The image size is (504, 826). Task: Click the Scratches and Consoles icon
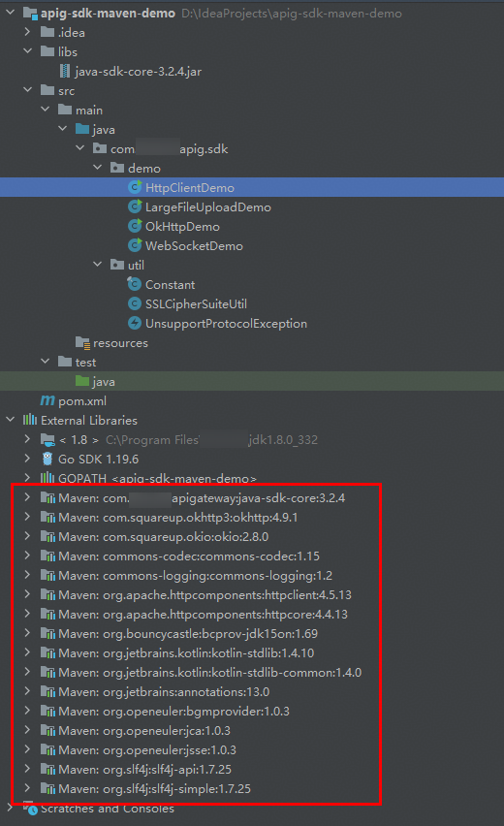click(29, 809)
